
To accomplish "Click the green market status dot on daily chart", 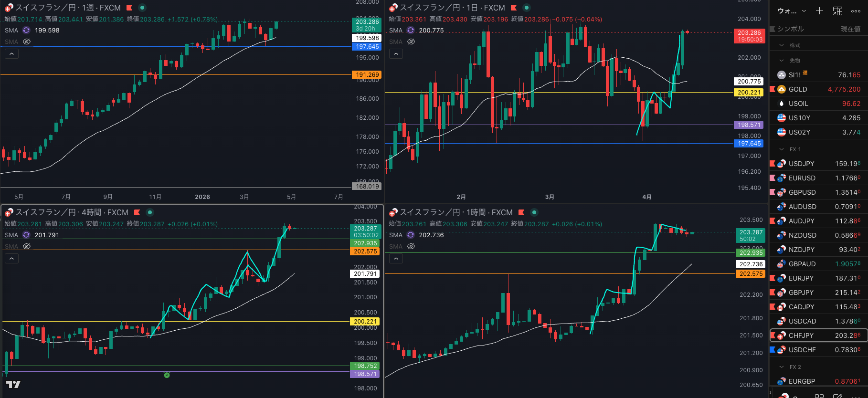I will click(527, 8).
